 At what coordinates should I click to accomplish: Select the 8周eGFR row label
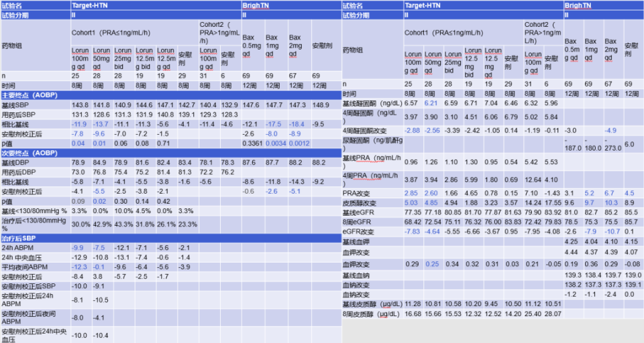point(357,222)
